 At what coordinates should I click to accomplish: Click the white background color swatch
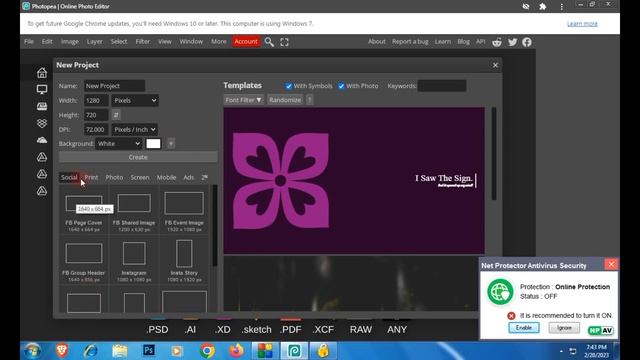(x=153, y=144)
